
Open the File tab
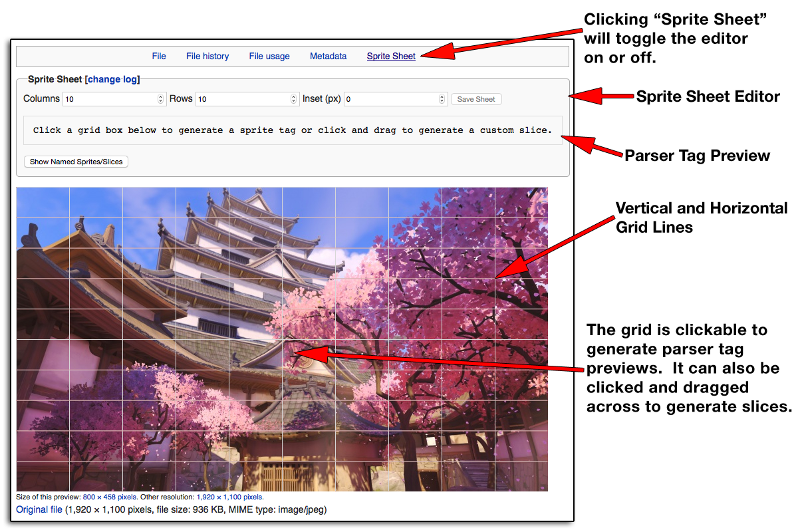pos(159,57)
